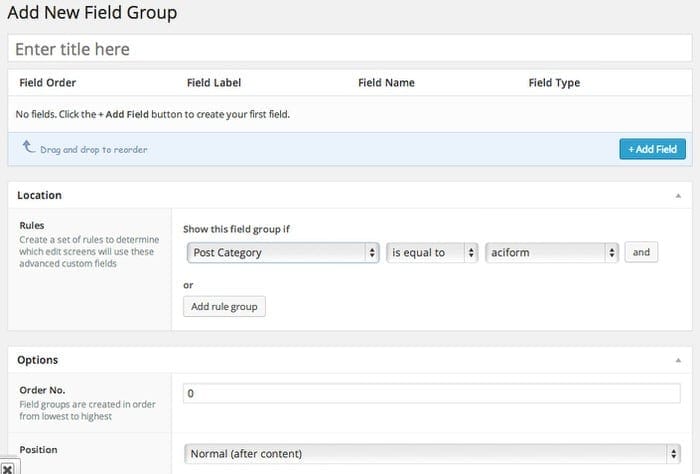700x474 pixels.
Task: Click the Field Order column header
Action: point(48,83)
